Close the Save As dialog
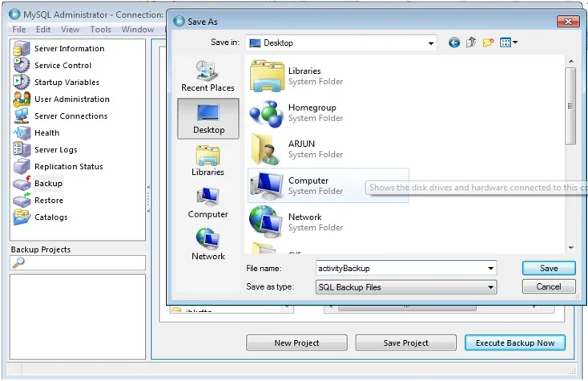Image resolution: width=588 pixels, height=381 pixels. pos(568,22)
